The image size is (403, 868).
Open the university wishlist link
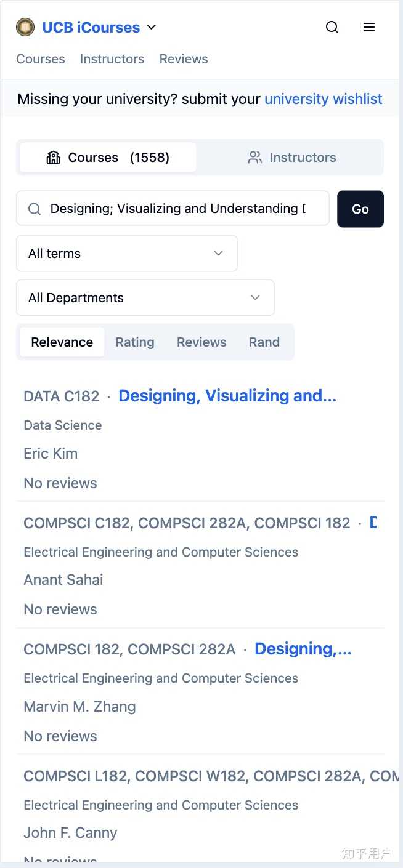coord(324,99)
